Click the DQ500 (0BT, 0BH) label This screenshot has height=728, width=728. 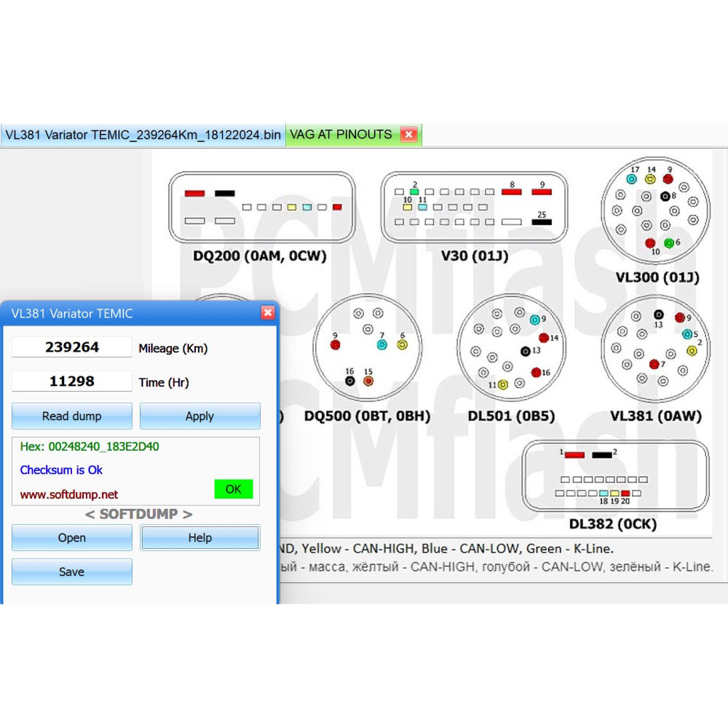point(367,416)
